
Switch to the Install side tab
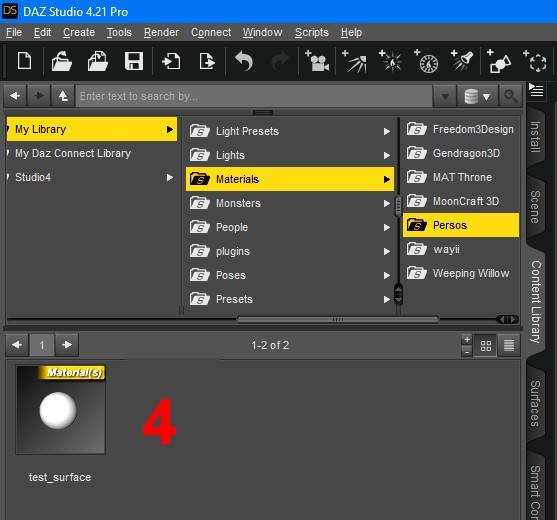[535, 137]
